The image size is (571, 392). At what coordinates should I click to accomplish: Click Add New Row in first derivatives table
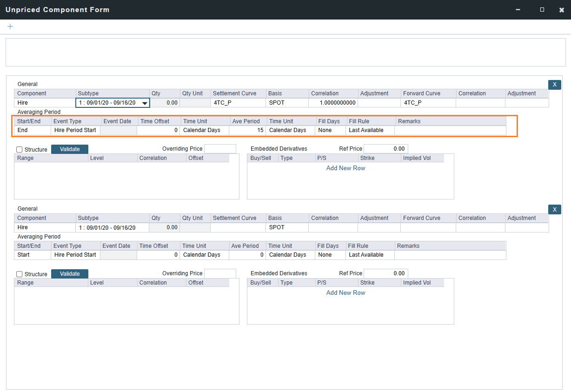pyautogui.click(x=345, y=168)
